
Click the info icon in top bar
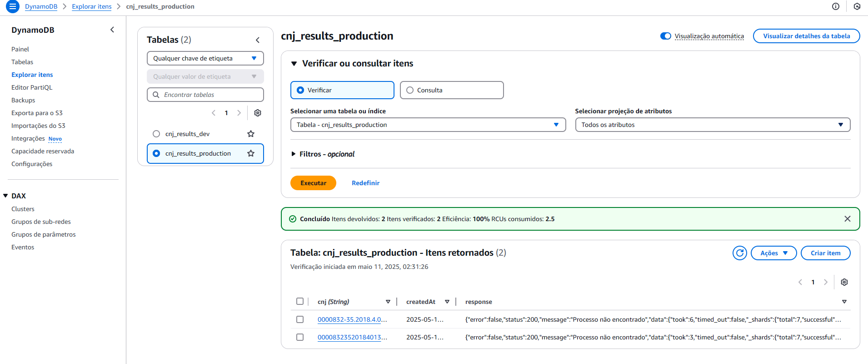pos(836,6)
